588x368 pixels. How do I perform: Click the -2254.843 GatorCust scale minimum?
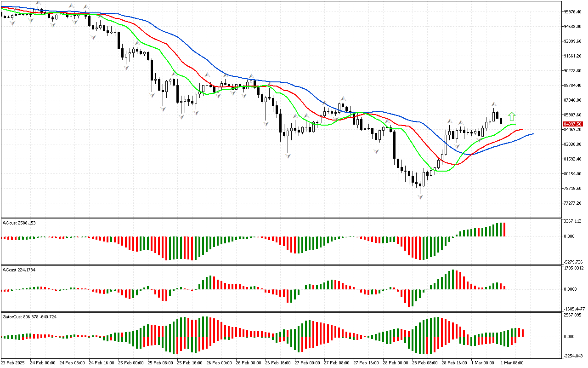(x=574, y=356)
